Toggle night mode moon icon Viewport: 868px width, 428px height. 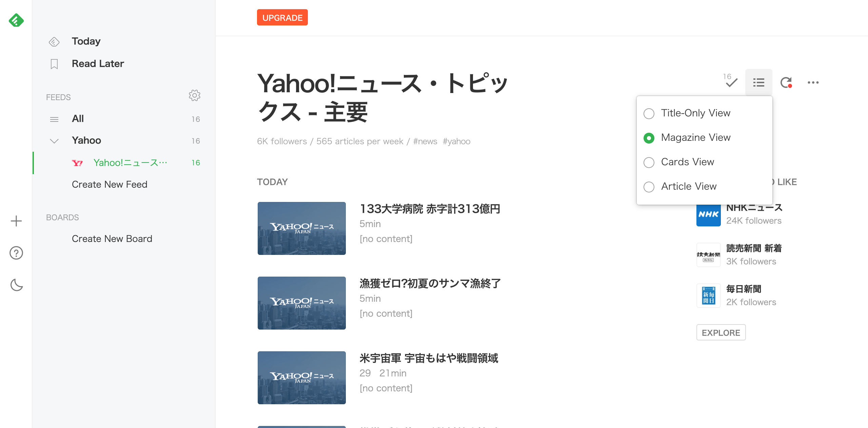[16, 285]
